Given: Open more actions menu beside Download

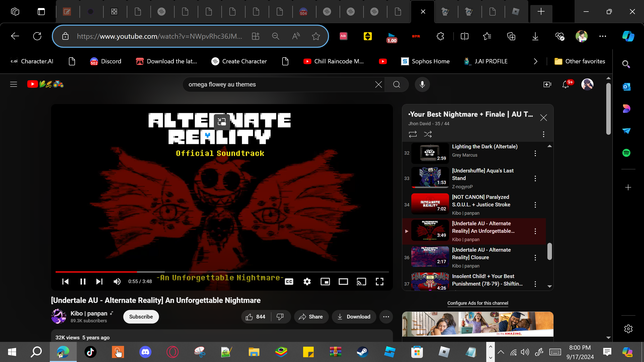Looking at the screenshot, I should (x=386, y=317).
